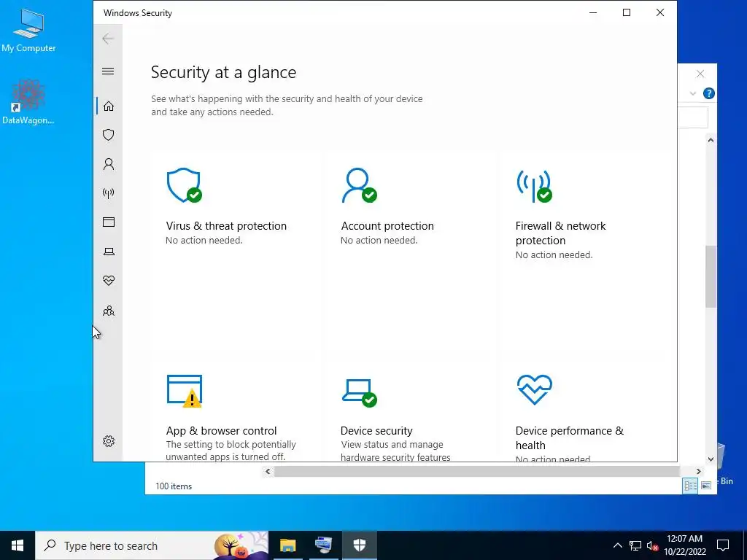Click the App & browser control warning tile icon
This screenshot has height=560, width=747.
click(x=185, y=391)
